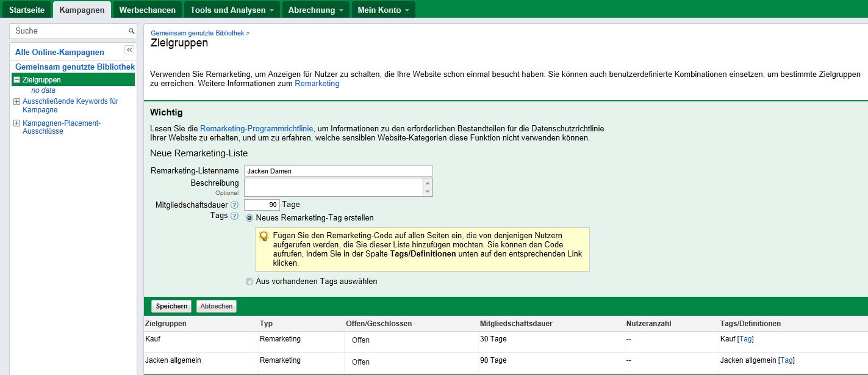Select Zielgruppen in the sidebar tree
868x375 pixels.
tap(41, 80)
